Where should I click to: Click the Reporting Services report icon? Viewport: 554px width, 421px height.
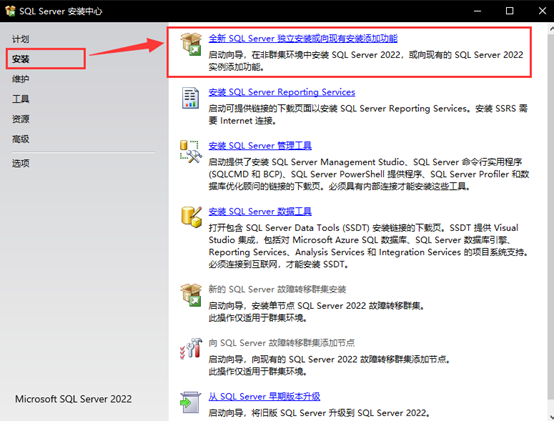[x=190, y=98]
